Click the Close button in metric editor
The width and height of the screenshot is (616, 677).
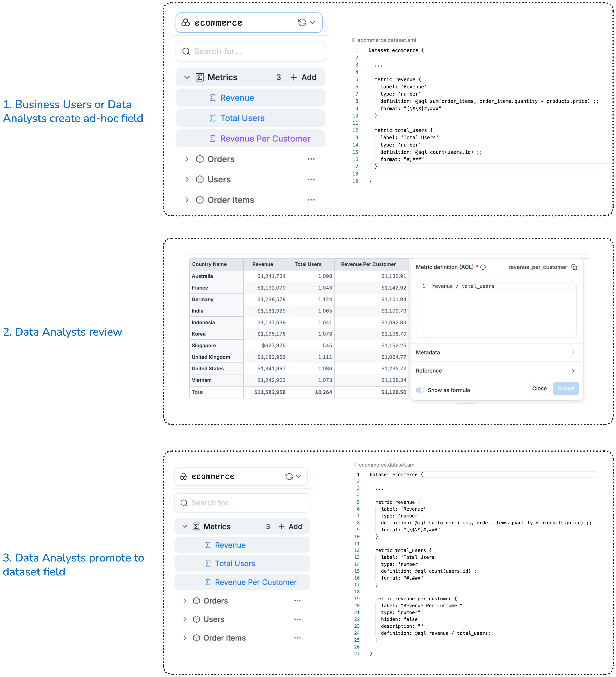(539, 388)
